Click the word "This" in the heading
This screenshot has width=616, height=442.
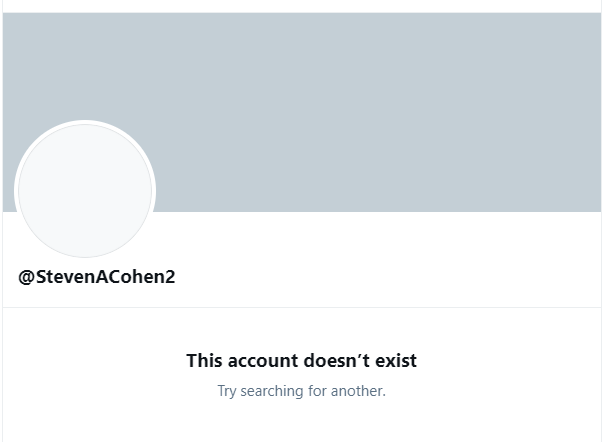(x=204, y=360)
